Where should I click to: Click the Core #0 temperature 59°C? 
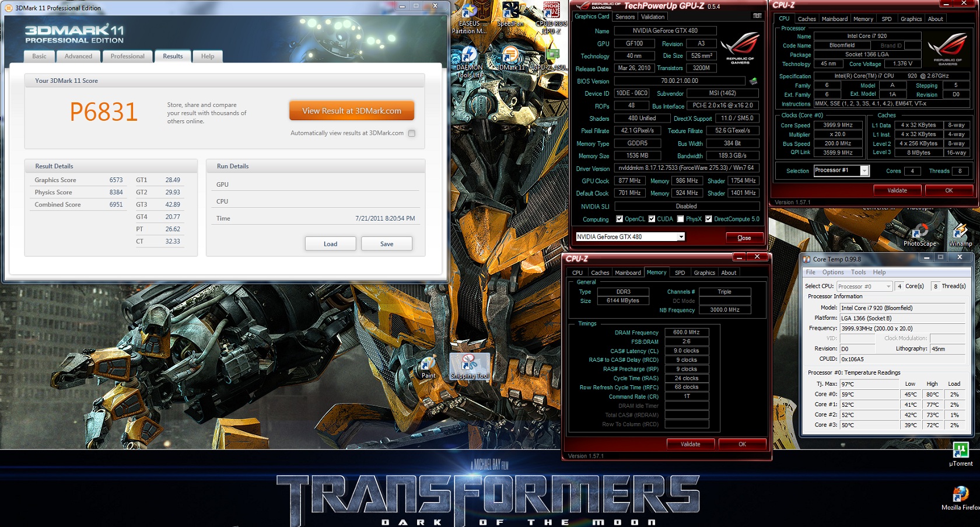[x=869, y=395]
